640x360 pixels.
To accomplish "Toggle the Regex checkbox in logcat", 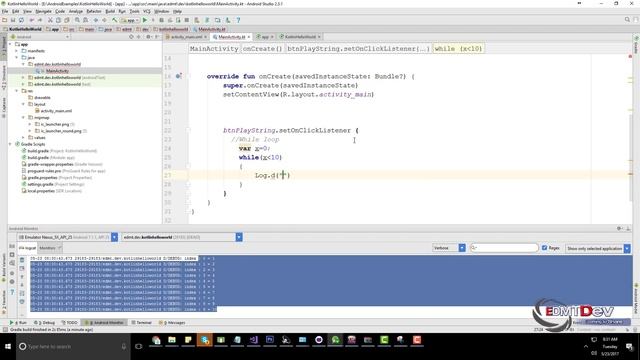I will [544, 248].
